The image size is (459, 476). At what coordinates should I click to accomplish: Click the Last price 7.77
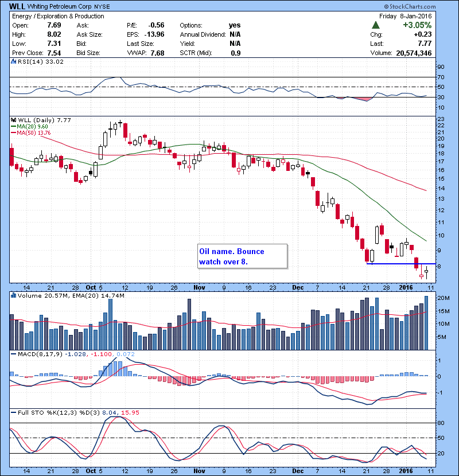(425, 44)
